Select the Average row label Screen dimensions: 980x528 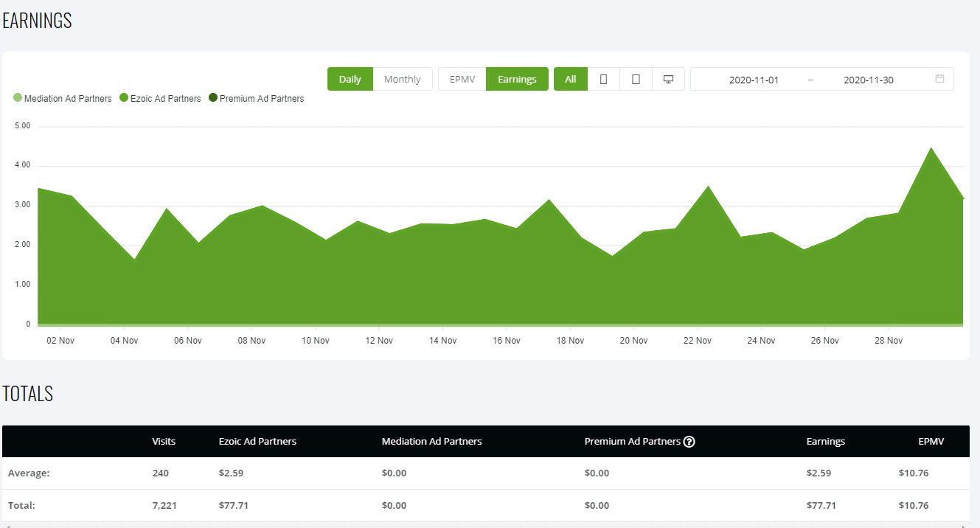(29, 473)
